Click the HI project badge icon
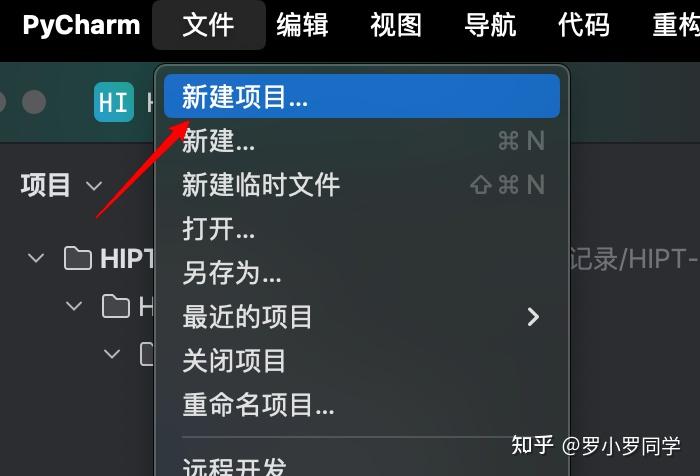Image resolution: width=700 pixels, height=476 pixels. (114, 102)
